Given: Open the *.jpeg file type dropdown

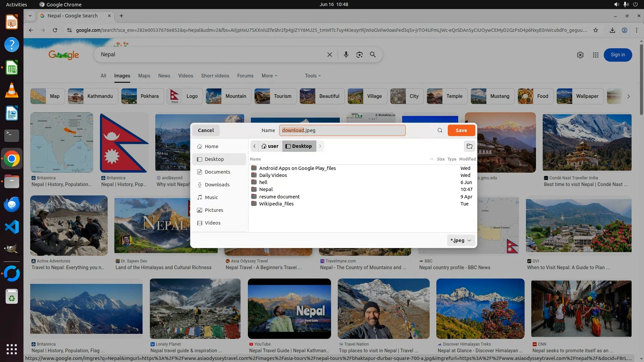Looking at the screenshot, I should click(461, 240).
